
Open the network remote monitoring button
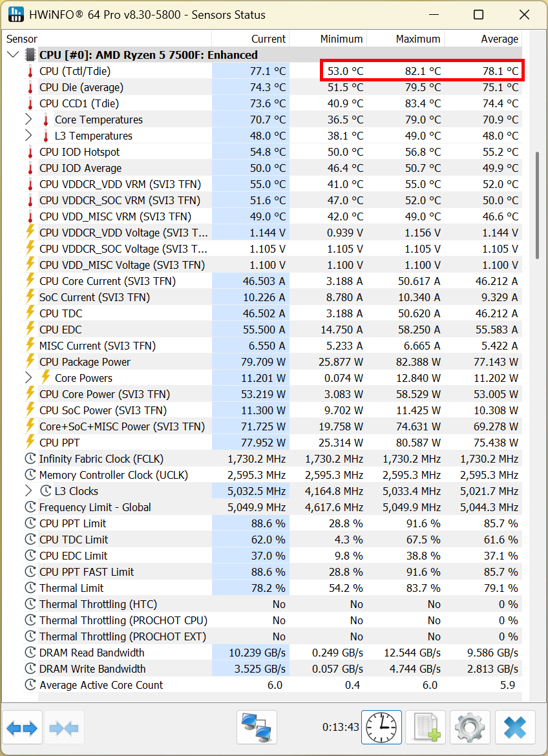tap(257, 728)
